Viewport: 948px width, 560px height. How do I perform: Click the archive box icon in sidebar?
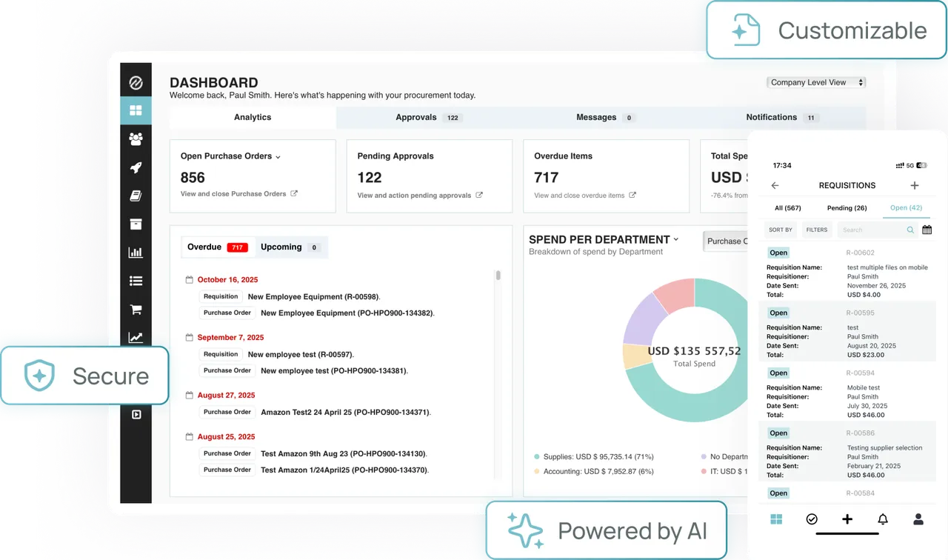[x=136, y=224]
